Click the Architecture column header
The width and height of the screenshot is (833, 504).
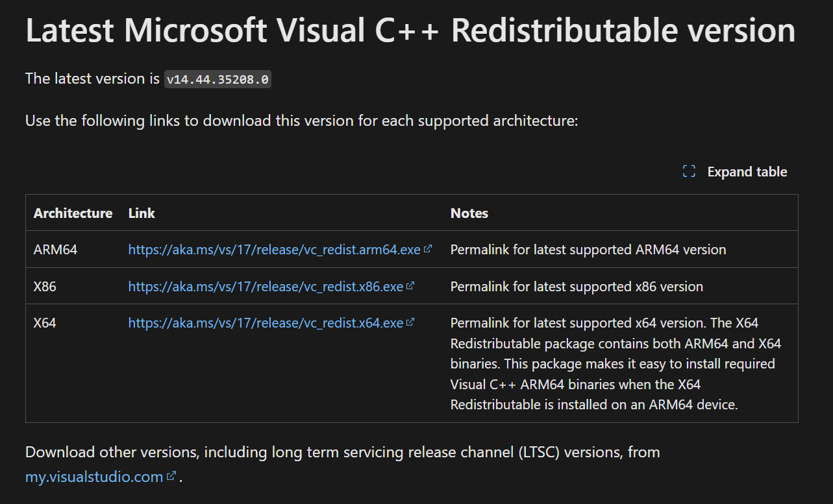pyautogui.click(x=73, y=213)
